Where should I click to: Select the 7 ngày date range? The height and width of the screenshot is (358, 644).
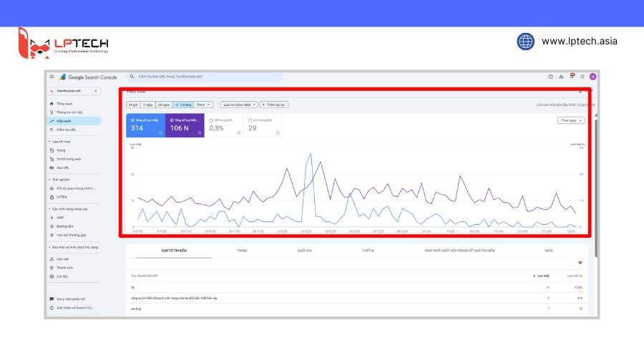coord(148,105)
